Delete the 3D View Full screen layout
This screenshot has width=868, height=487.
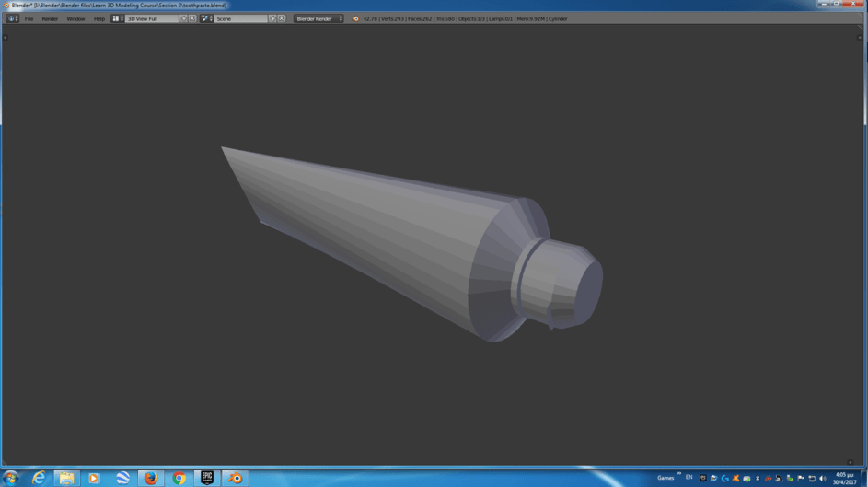point(192,18)
